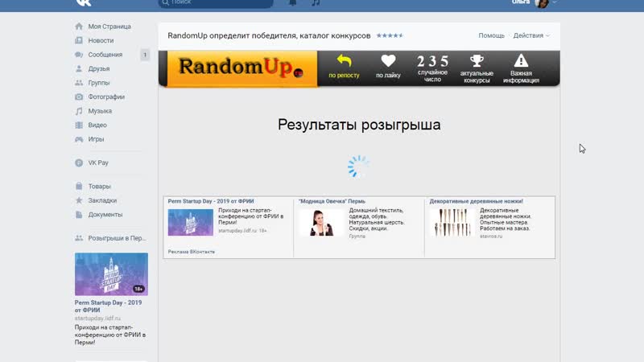
Task: Click the Фотографии camera icon
Action: pos(79,97)
